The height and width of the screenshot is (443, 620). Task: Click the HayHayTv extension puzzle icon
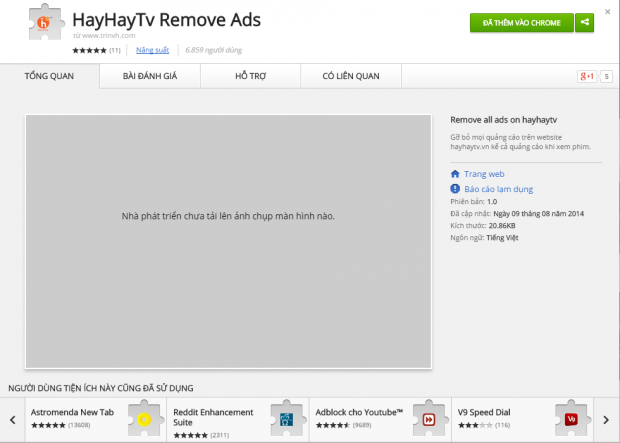tap(46, 23)
